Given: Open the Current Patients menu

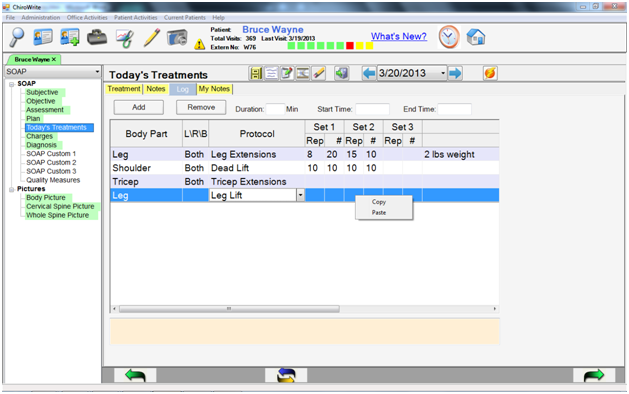Looking at the screenshot, I should tap(185, 18).
